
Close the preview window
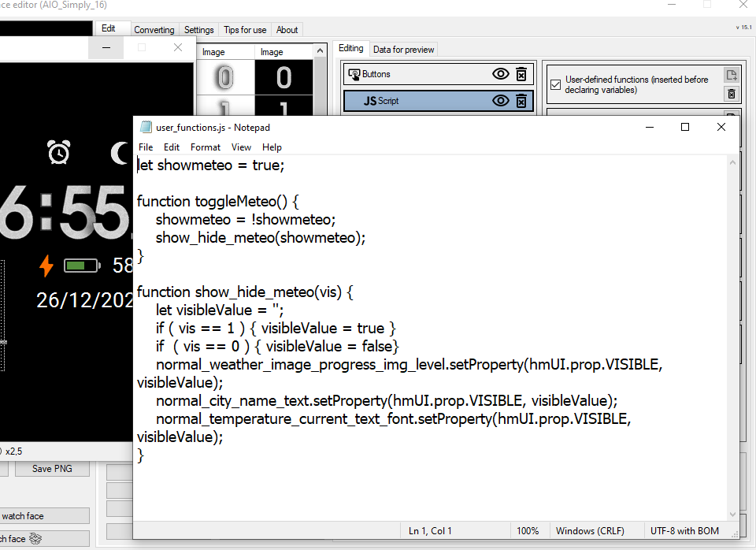(x=178, y=47)
